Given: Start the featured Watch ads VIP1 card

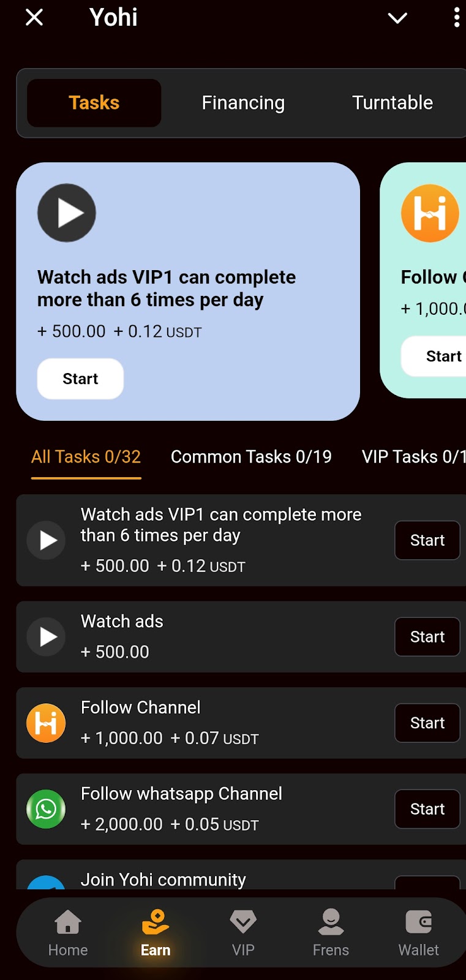Looking at the screenshot, I should [x=80, y=379].
